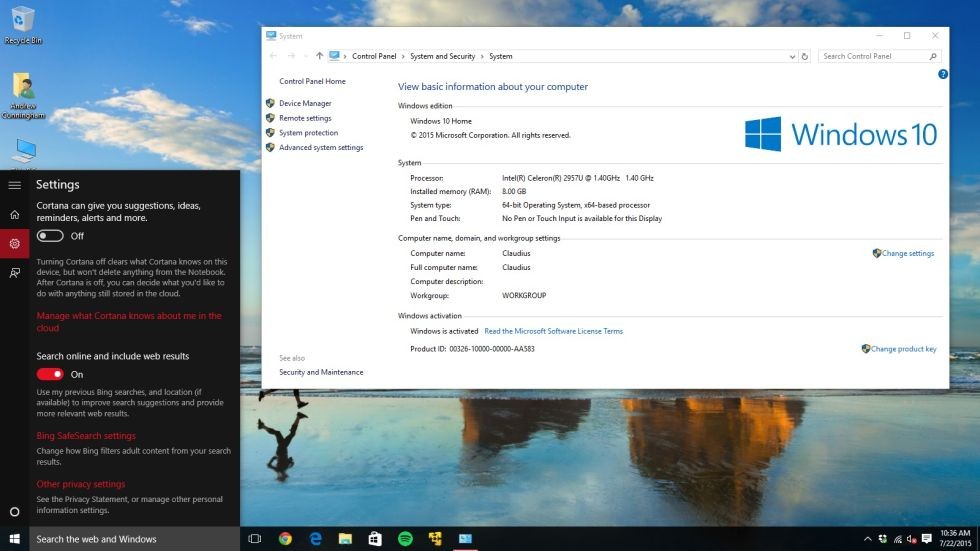This screenshot has height=551, width=980.
Task: Open Advanced system settings link
Action: click(321, 147)
